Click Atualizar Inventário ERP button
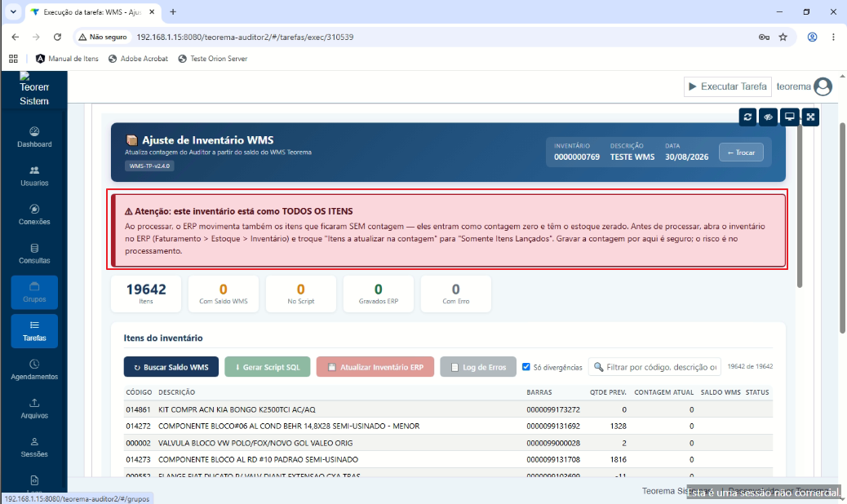 [375, 367]
